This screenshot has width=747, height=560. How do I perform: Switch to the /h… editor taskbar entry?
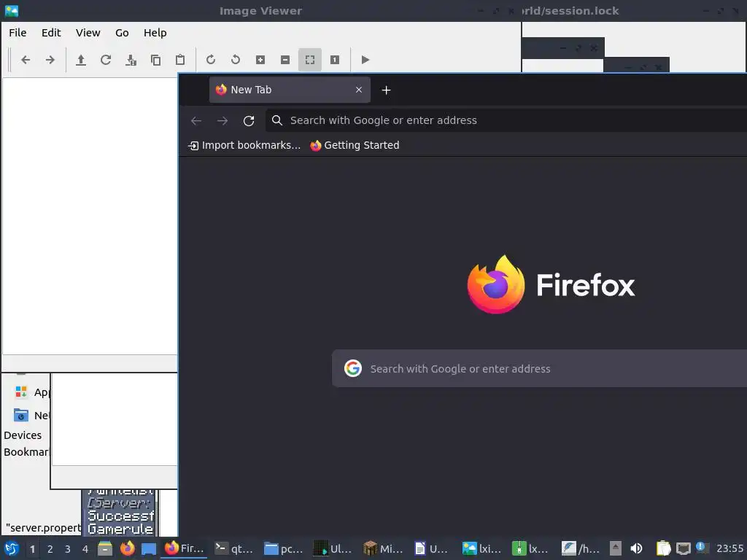coord(581,548)
